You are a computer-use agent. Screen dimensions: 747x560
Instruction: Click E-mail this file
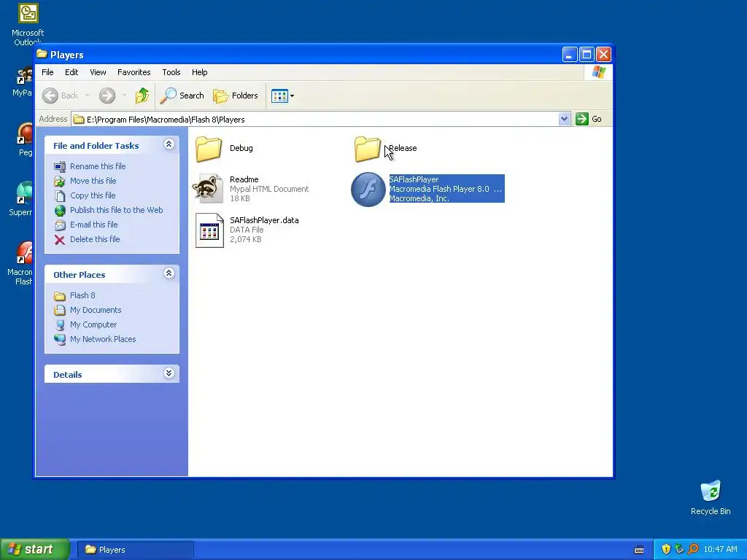click(94, 225)
